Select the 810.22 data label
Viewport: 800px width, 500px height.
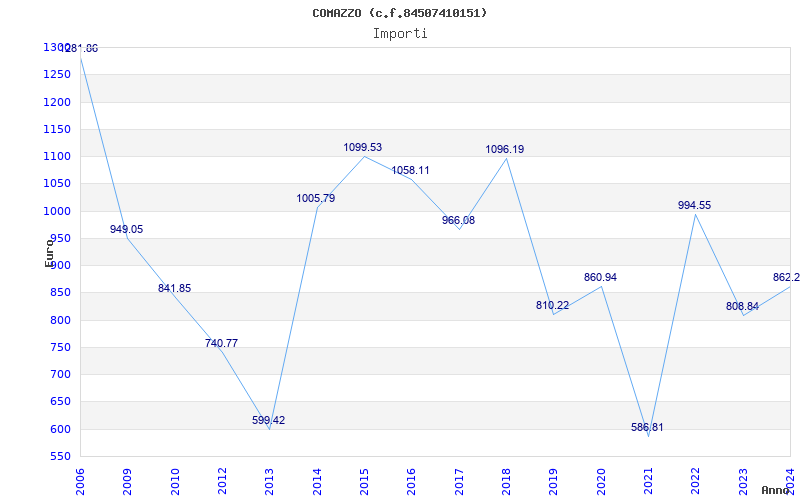pos(553,306)
